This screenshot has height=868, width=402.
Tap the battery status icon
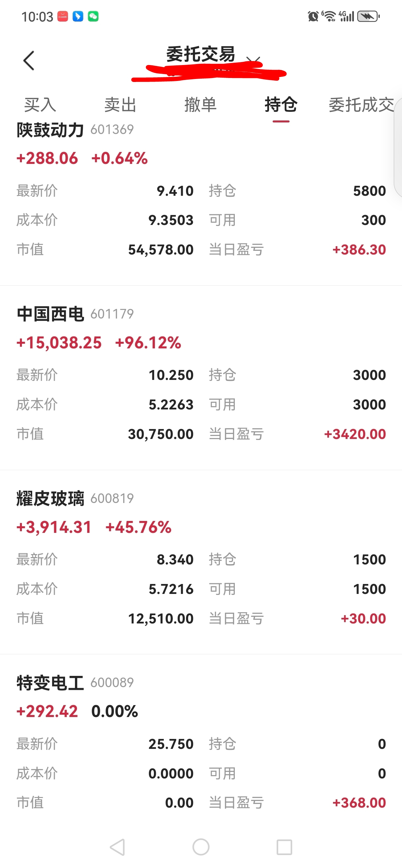[x=368, y=16]
